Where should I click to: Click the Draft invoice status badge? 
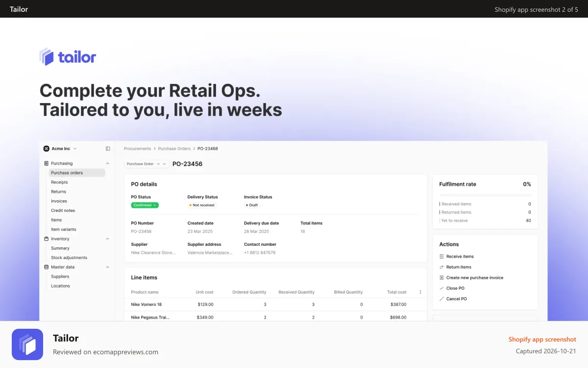pyautogui.click(x=252, y=205)
